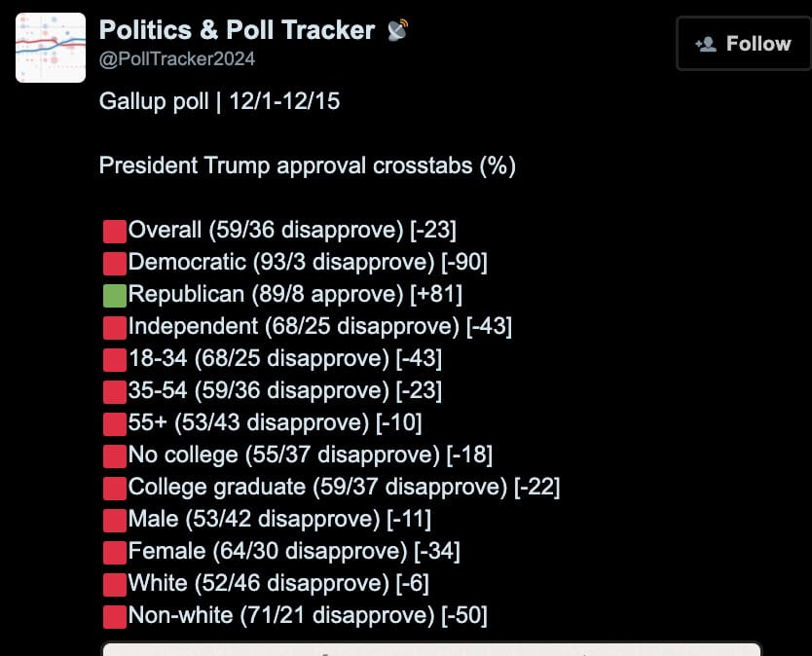Image resolution: width=812 pixels, height=656 pixels.
Task: Click the red square beside Non-white
Action: click(115, 616)
